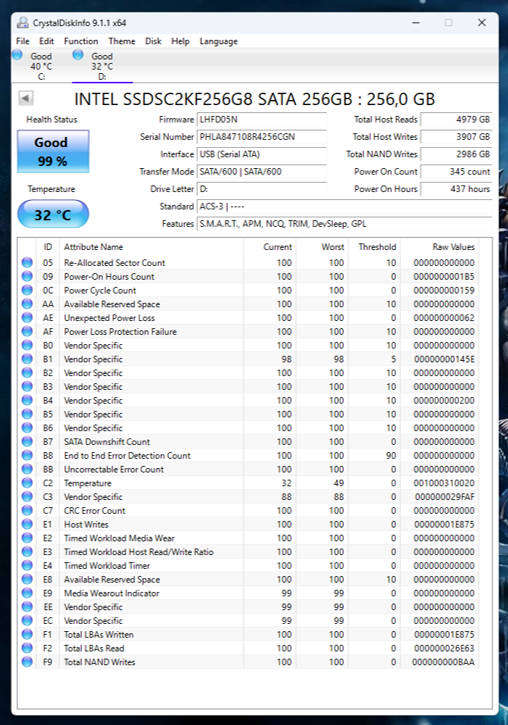508x725 pixels.
Task: Select the C: disk tab
Action: pyautogui.click(x=41, y=66)
